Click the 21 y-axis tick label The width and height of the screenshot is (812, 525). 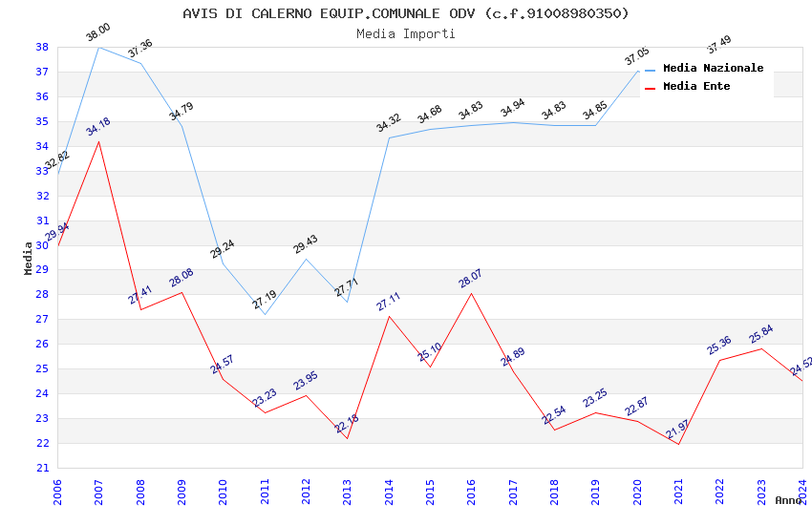tap(42, 468)
